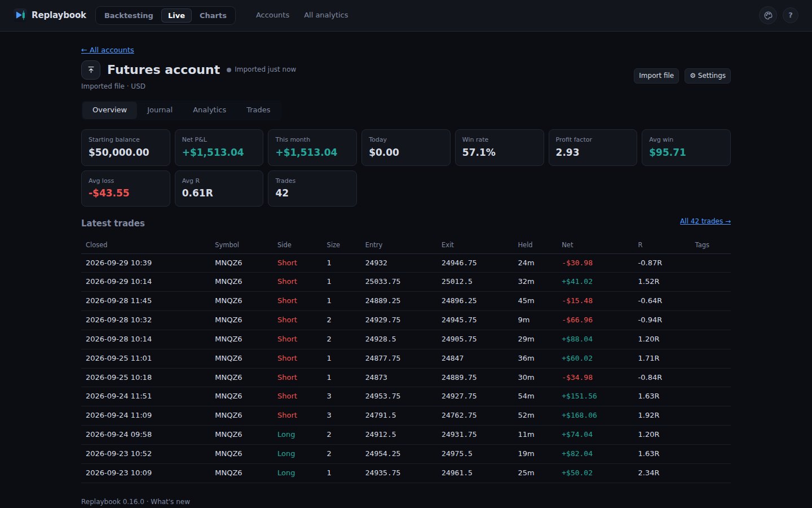812x508 pixels.
Task: Click the Starting balance card
Action: click(x=126, y=147)
